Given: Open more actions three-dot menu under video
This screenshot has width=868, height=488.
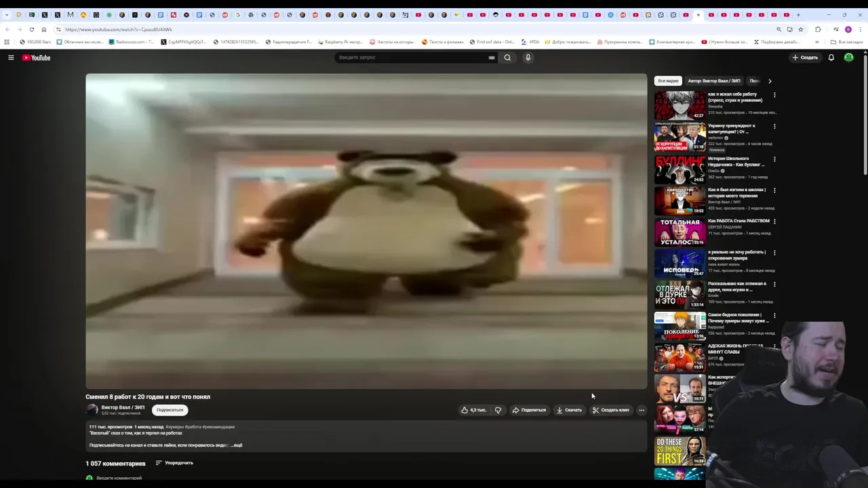Looking at the screenshot, I should point(642,410).
